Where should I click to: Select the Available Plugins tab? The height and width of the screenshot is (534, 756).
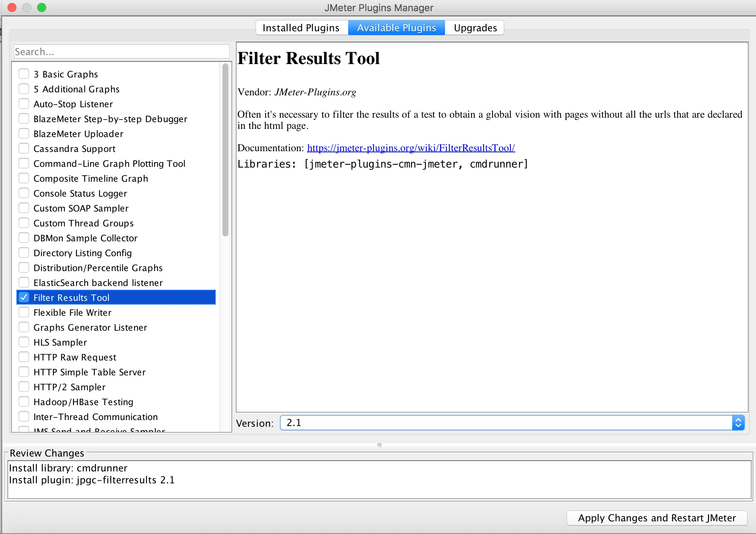point(396,28)
